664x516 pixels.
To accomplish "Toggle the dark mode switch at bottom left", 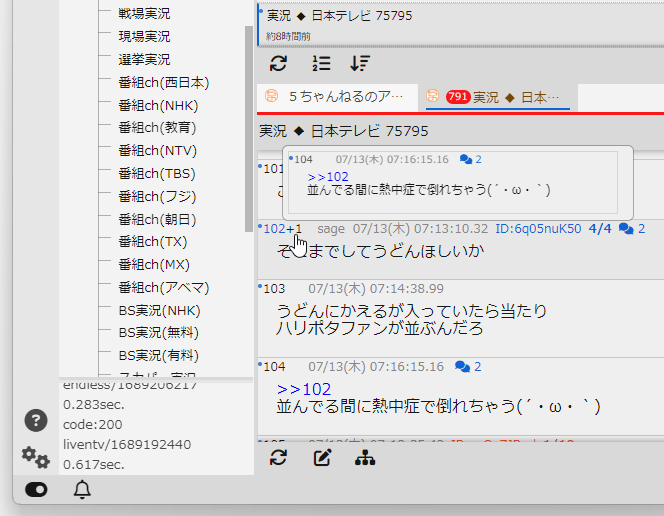I will pyautogui.click(x=36, y=490).
